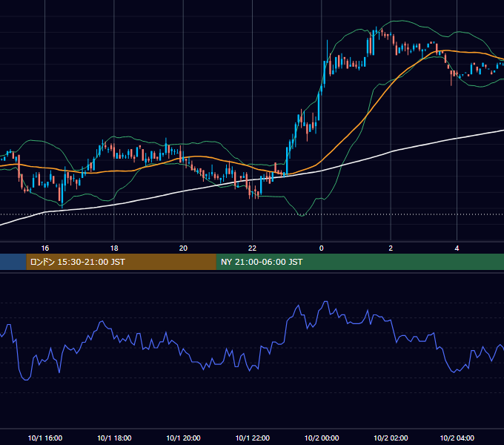This screenshot has height=445, width=504.
Task: Click the '18' hour label on price chart axis
Action: 114,248
